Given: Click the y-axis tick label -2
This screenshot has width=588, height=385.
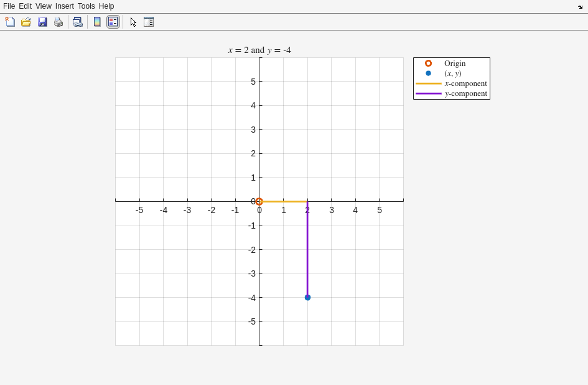Looking at the screenshot, I should [252, 250].
